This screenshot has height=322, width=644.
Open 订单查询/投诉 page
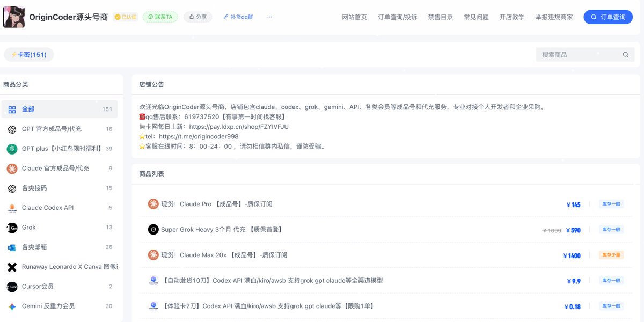tap(397, 17)
